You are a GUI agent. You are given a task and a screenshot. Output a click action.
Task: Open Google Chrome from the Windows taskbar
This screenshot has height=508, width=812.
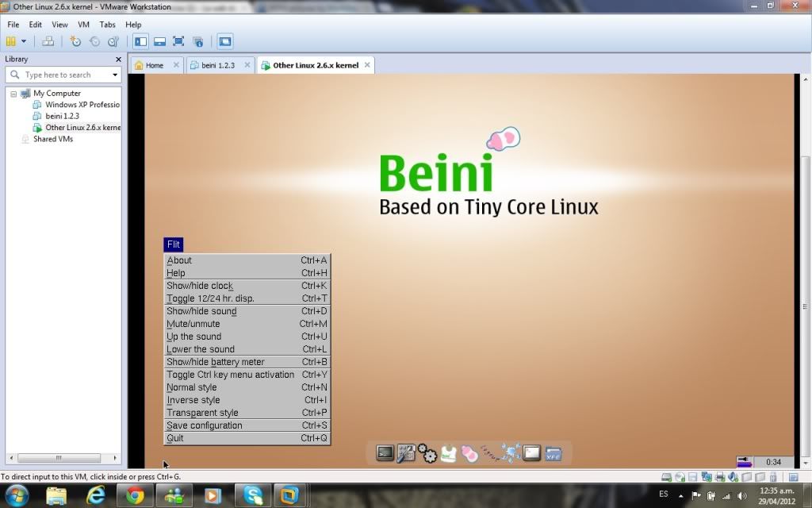(135, 495)
